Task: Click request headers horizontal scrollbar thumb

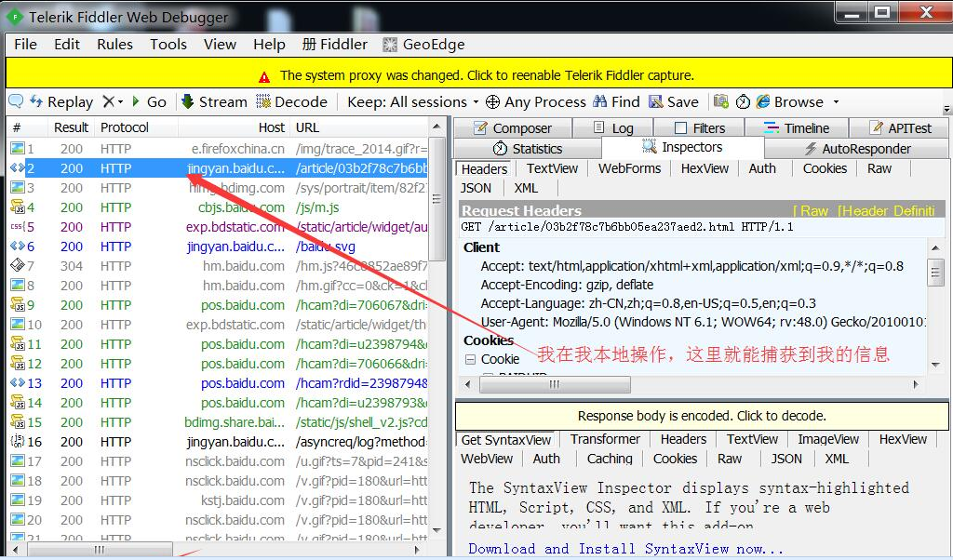Action: [x=555, y=384]
